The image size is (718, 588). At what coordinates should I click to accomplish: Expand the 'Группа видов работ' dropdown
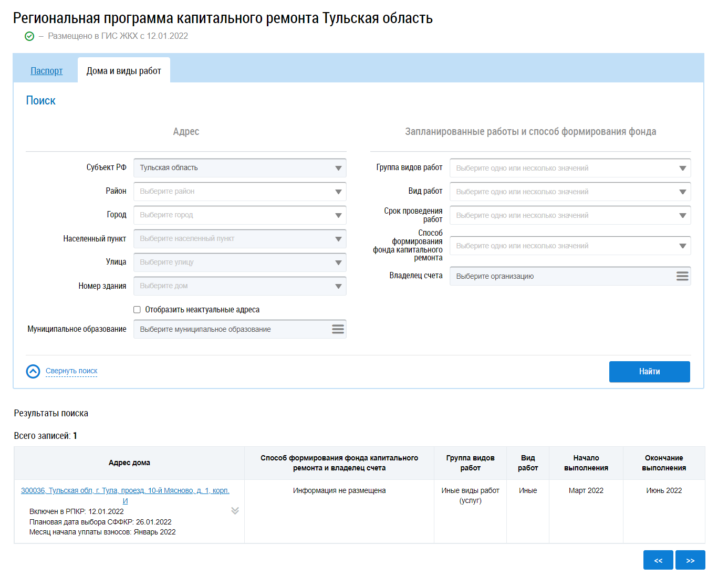[570, 168]
